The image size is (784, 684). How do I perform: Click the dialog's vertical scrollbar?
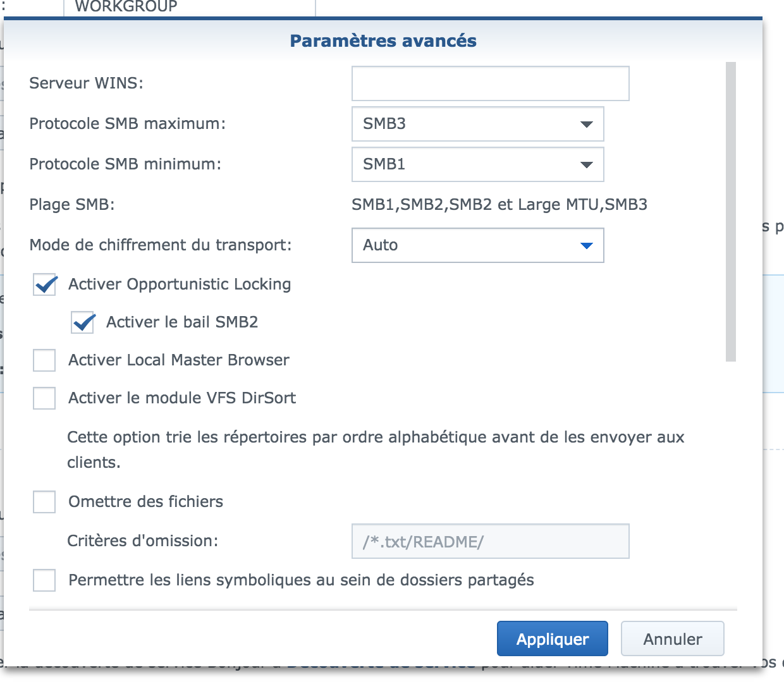coord(731,212)
